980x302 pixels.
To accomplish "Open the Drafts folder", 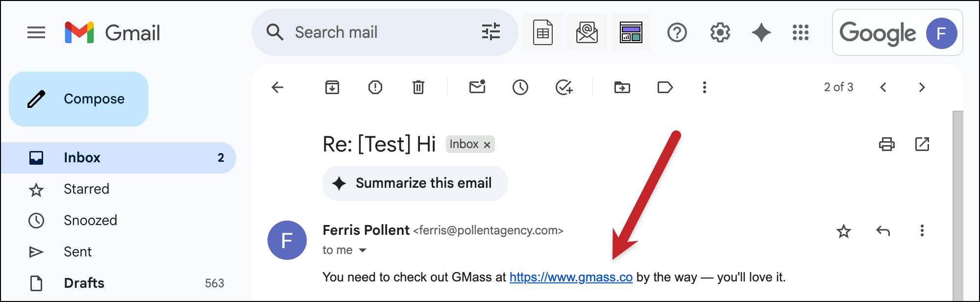I will (x=84, y=283).
